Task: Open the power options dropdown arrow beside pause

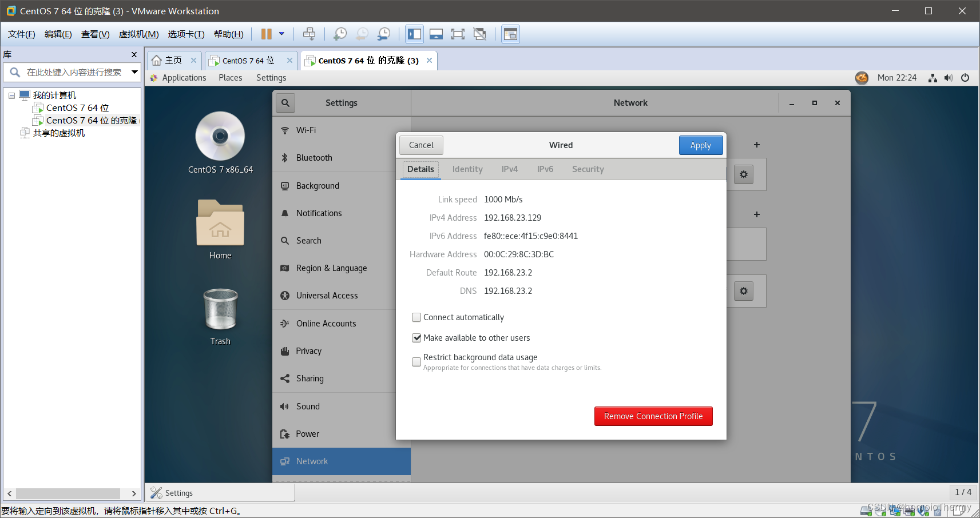Action: [281, 34]
